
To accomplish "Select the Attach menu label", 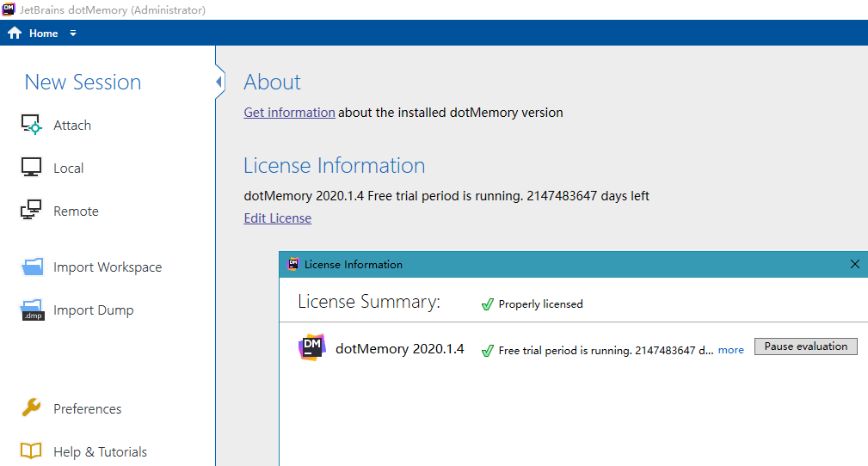I will (x=72, y=126).
